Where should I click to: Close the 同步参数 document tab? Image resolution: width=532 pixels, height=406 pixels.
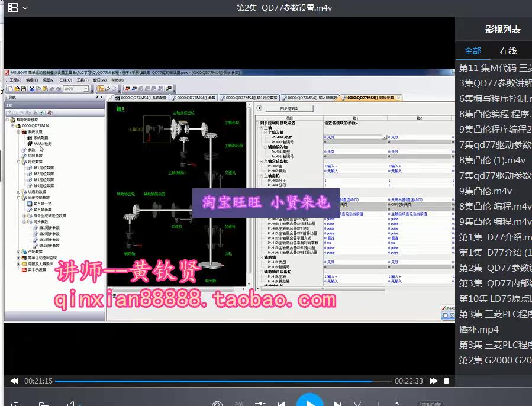(x=399, y=98)
